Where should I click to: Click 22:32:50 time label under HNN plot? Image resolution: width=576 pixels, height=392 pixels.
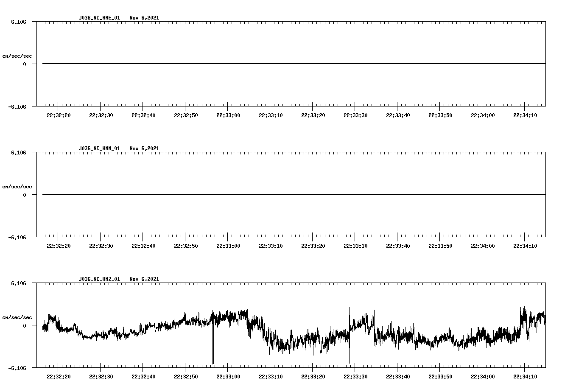[x=186, y=246]
